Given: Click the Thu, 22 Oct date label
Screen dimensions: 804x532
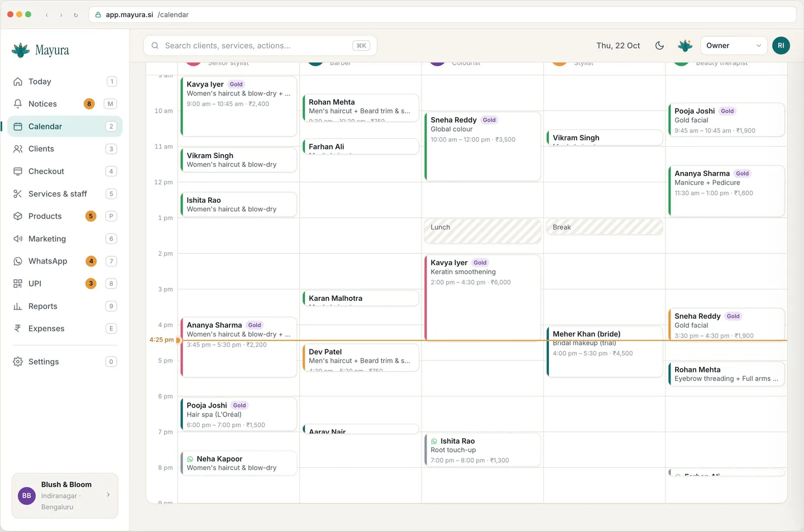Looking at the screenshot, I should (x=618, y=46).
